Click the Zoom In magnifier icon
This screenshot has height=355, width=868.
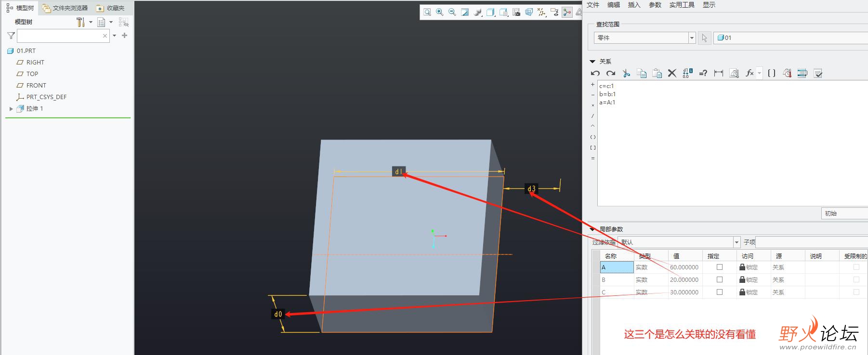[440, 13]
